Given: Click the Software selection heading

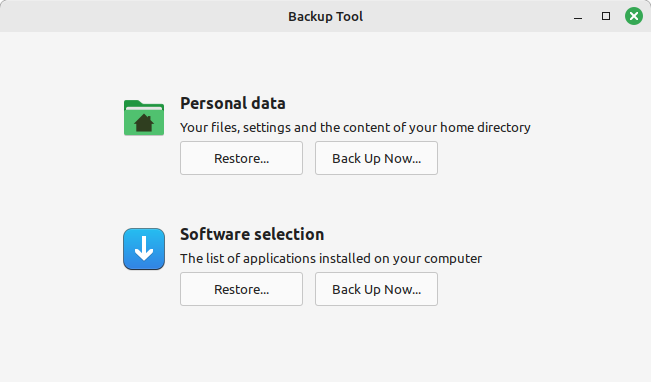Looking at the screenshot, I should (252, 234).
